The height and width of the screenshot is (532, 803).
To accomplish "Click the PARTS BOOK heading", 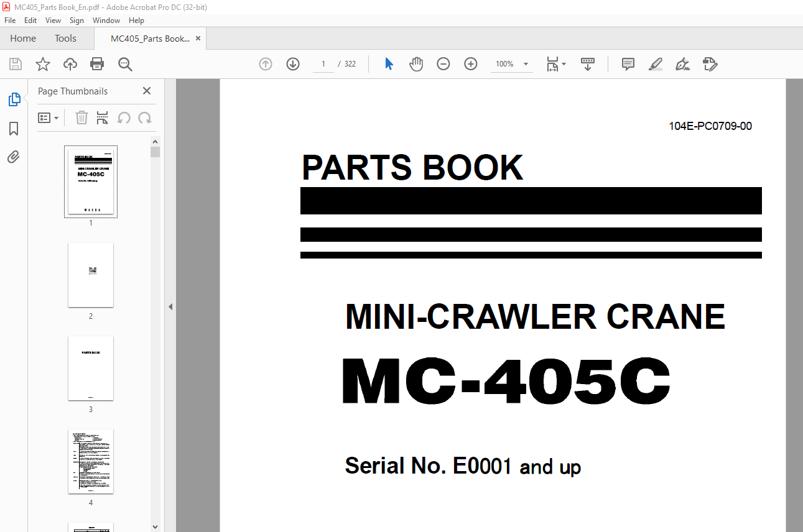I will pos(412,168).
